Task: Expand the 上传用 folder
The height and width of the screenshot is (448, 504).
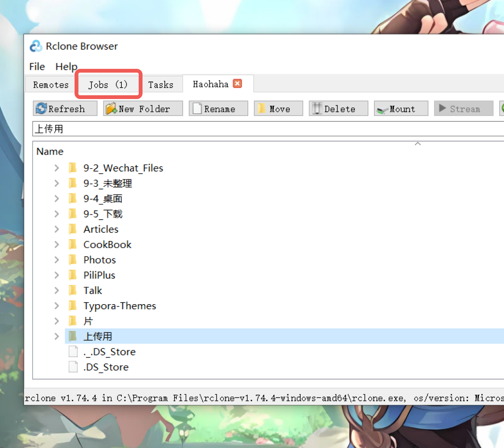Action: [x=57, y=336]
